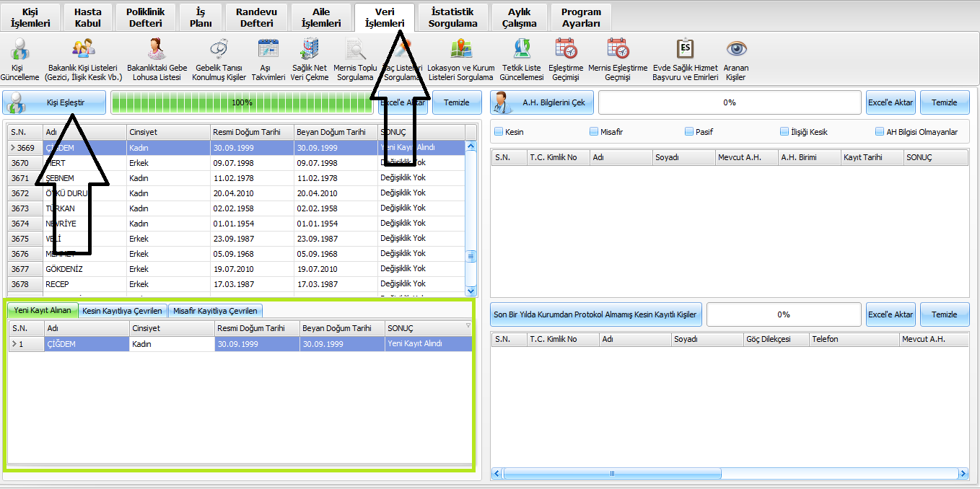
Task: Open Evde Sağlık Hizmet Başvuru icon
Action: click(685, 50)
